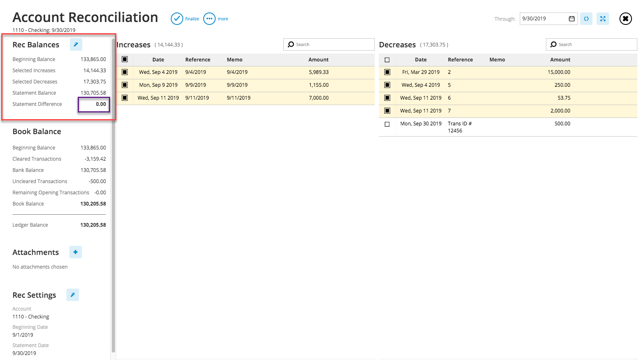Uncheck the decrease row with reference 6
644x360 pixels.
[387, 98]
